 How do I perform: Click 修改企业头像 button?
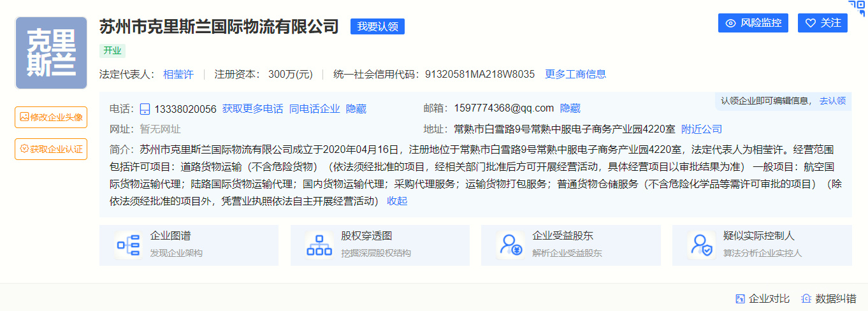pos(51,117)
